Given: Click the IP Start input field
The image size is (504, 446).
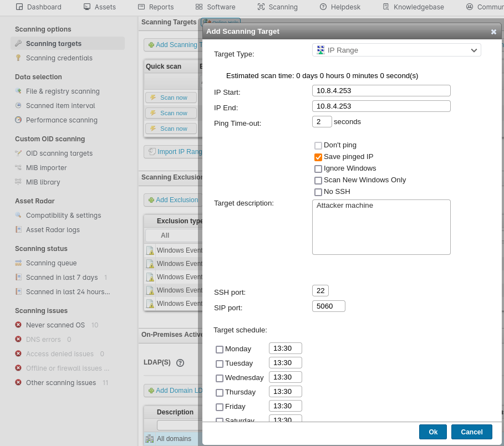Looking at the screenshot, I should (381, 90).
